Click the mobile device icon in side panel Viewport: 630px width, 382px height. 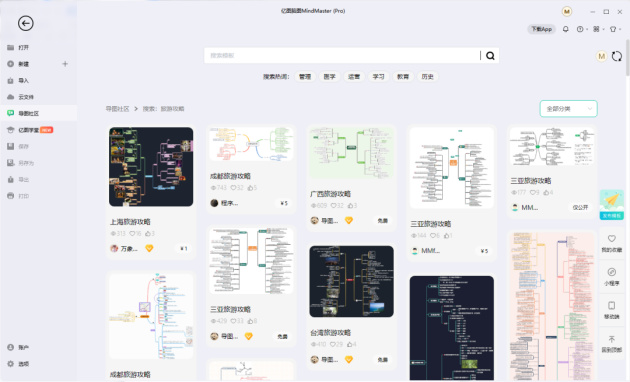(x=612, y=310)
